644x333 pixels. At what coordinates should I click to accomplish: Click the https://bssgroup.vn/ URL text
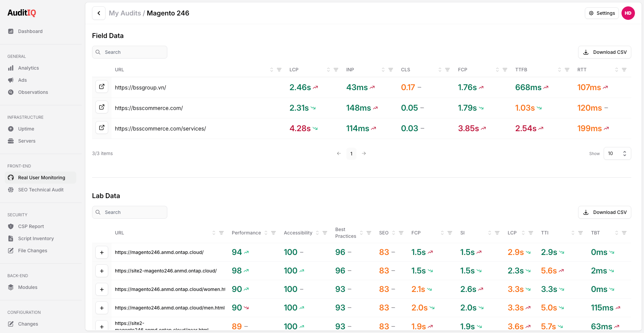point(140,87)
